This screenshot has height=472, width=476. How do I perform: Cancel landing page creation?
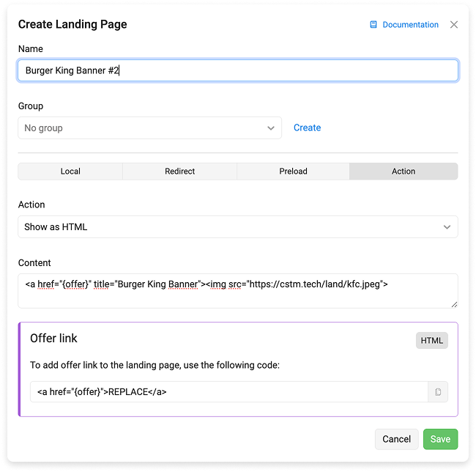(x=396, y=439)
